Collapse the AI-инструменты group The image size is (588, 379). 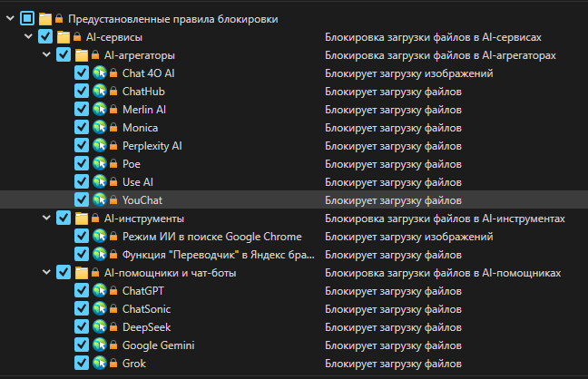point(46,219)
